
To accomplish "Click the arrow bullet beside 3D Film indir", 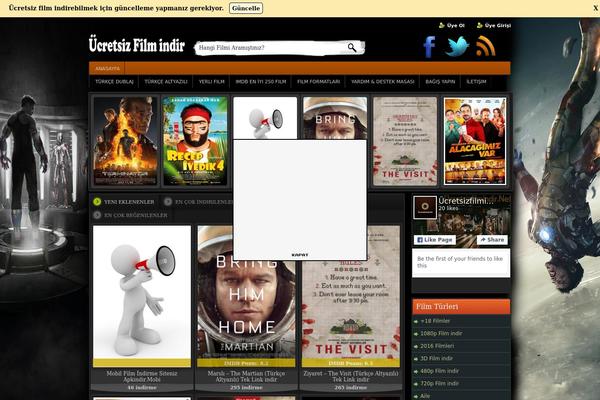I will coord(416,359).
